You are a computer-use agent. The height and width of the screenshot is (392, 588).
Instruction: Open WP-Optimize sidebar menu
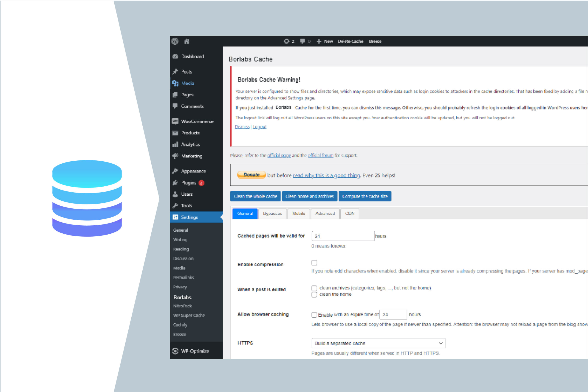coord(196,351)
